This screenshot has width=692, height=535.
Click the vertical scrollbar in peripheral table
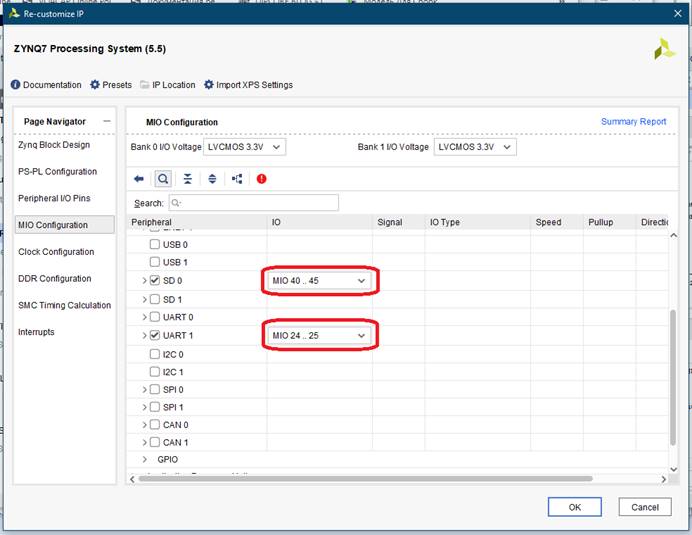coord(673,370)
